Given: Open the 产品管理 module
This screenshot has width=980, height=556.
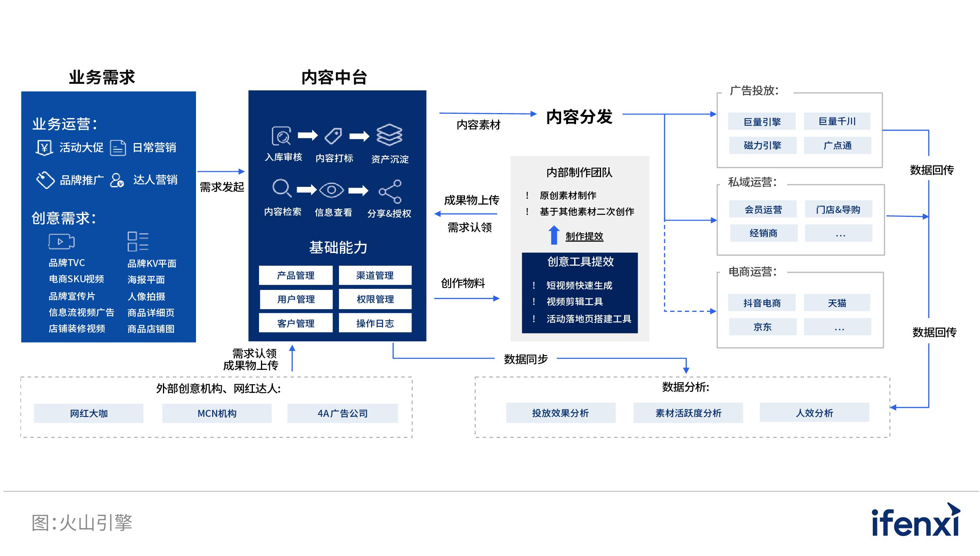Looking at the screenshot, I should (x=296, y=275).
